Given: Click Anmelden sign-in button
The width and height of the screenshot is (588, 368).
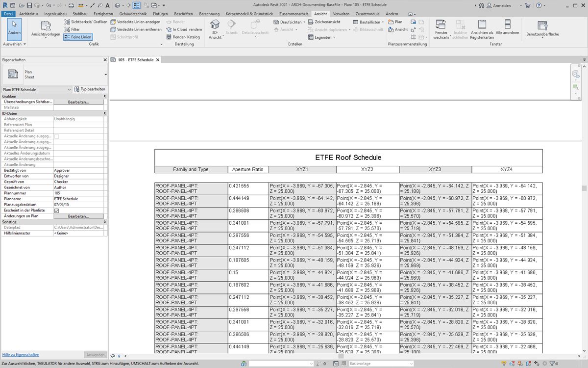Looking at the screenshot, I should click(498, 5).
